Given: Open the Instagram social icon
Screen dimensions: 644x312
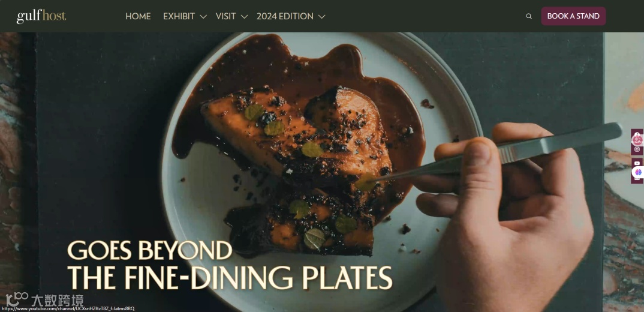Looking at the screenshot, I should [x=637, y=149].
